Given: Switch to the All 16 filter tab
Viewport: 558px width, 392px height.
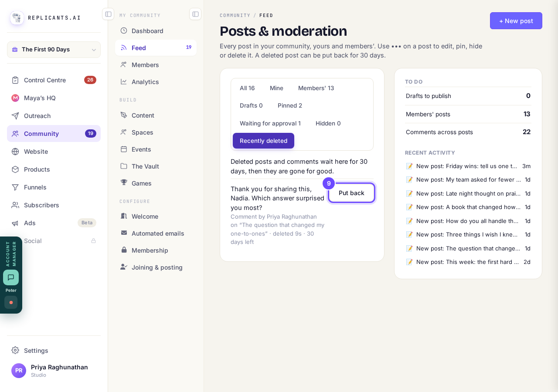Looking at the screenshot, I should [x=247, y=88].
